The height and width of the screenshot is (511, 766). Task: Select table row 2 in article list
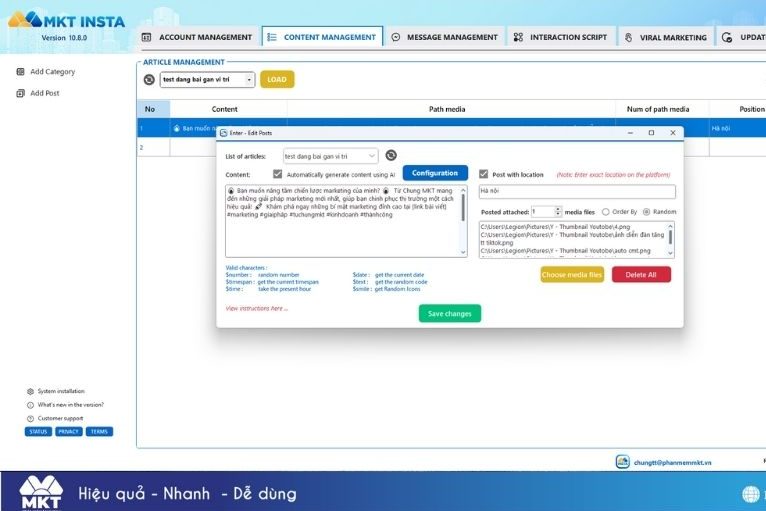pos(177,148)
